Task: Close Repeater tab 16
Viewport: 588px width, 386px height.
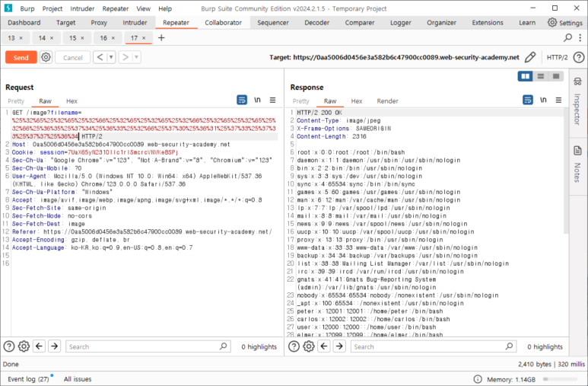Action: coord(113,38)
